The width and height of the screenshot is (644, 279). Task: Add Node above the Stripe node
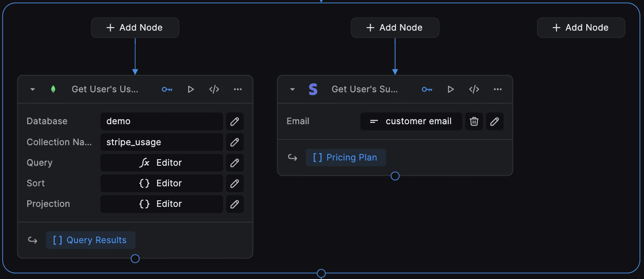pos(395,28)
